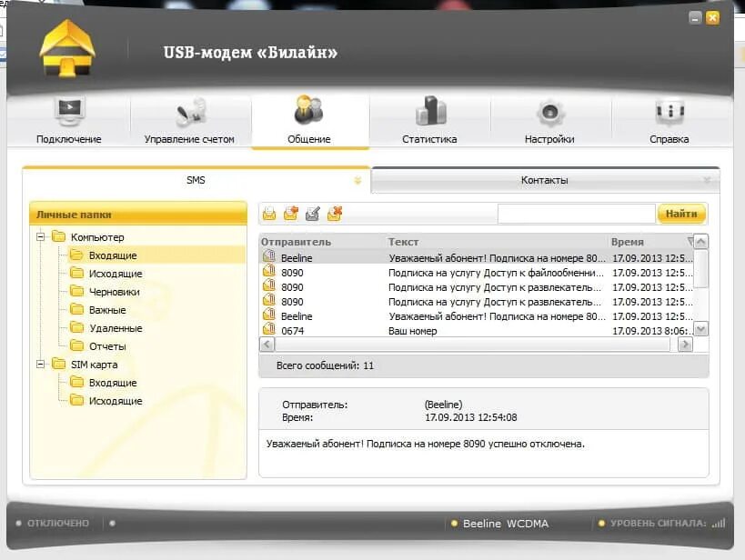Open the Статистика section

[429, 121]
